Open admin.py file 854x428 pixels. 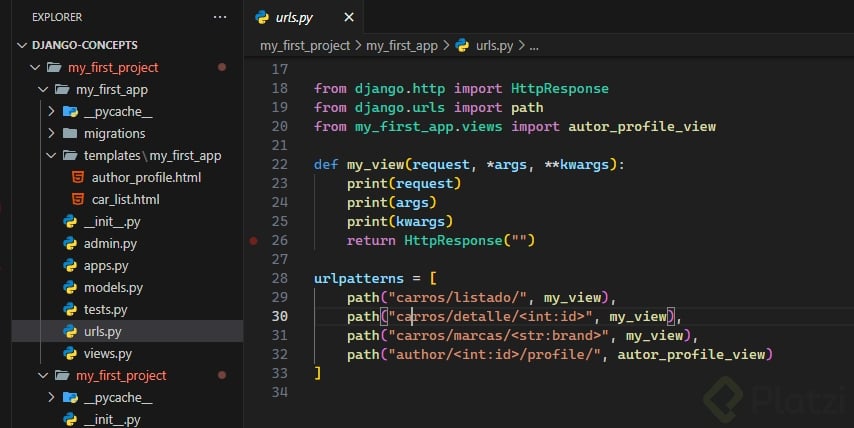coord(110,244)
